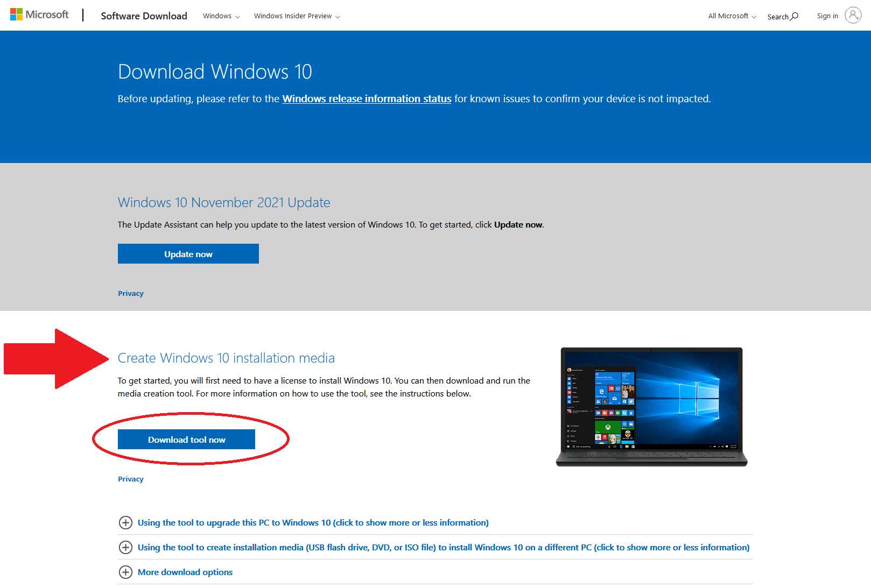Click Privacy below the Update now button
The height and width of the screenshot is (588, 871).
[x=130, y=293]
